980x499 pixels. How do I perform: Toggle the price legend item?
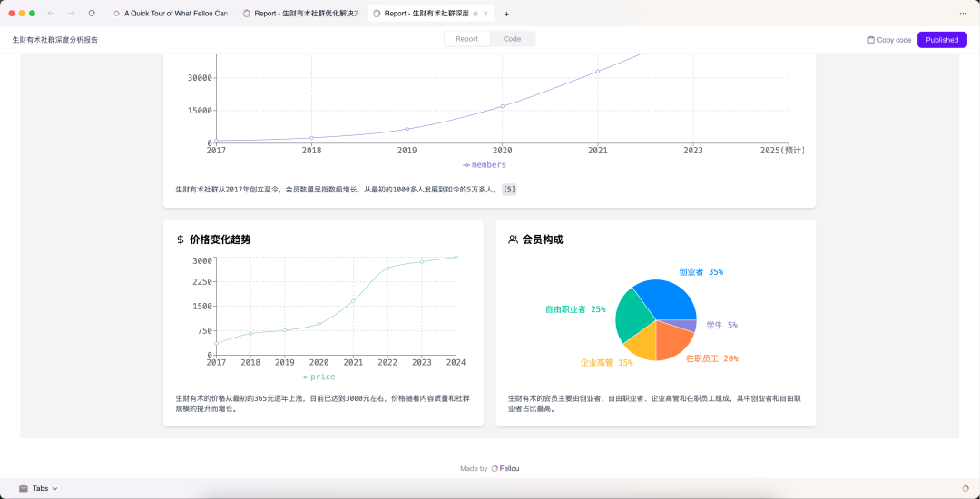(318, 377)
